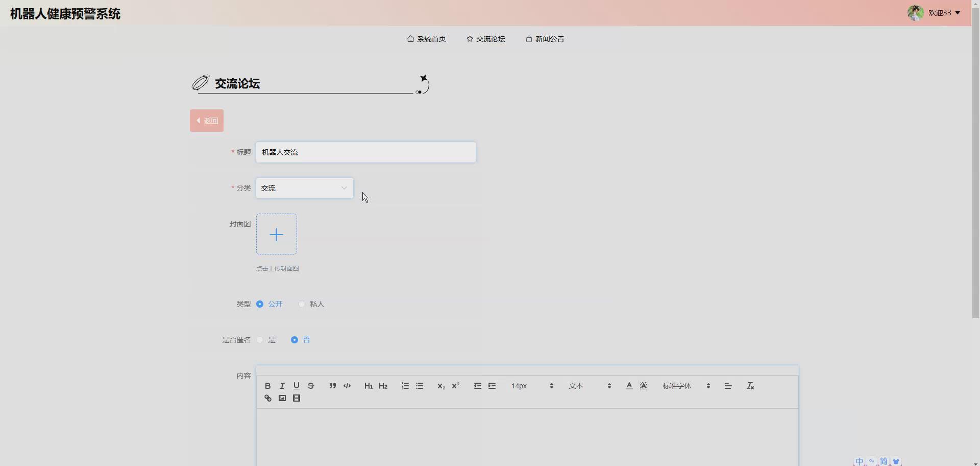Apply Heading 2 style
This screenshot has width=980, height=466.
tap(383, 386)
